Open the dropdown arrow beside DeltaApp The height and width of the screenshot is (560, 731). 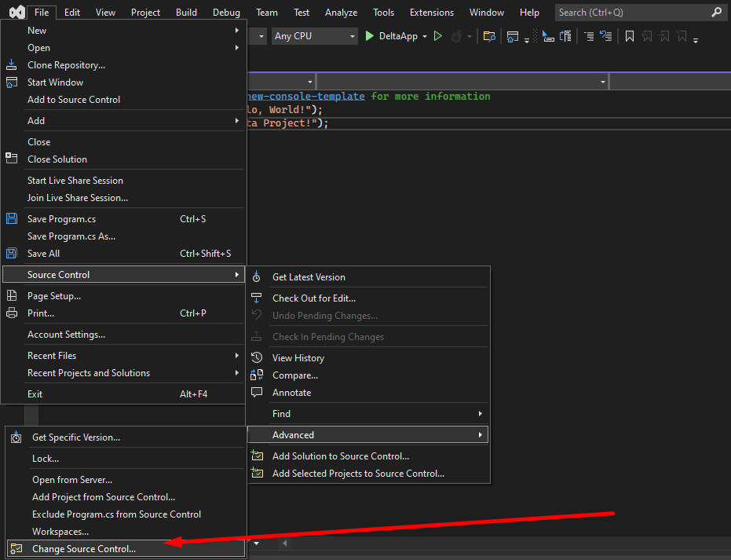tap(425, 36)
